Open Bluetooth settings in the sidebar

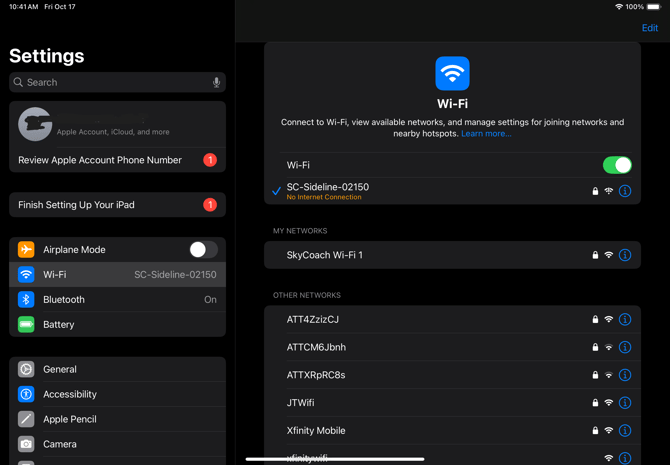(x=118, y=300)
